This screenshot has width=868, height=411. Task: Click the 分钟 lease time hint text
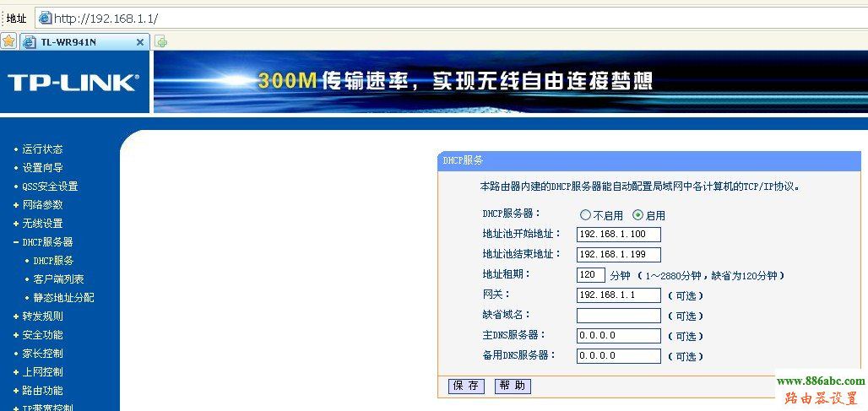[697, 275]
